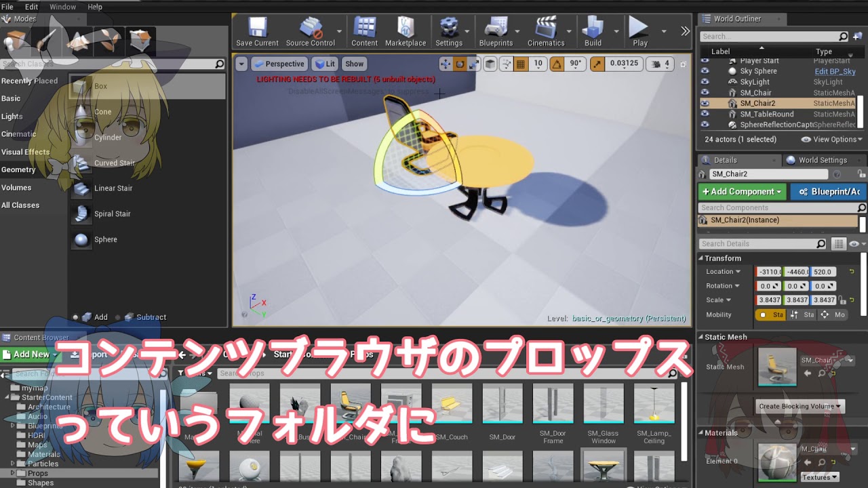Screen dimensions: 868x488
Task: Toggle visibility of SkyLight actor
Action: 705,82
